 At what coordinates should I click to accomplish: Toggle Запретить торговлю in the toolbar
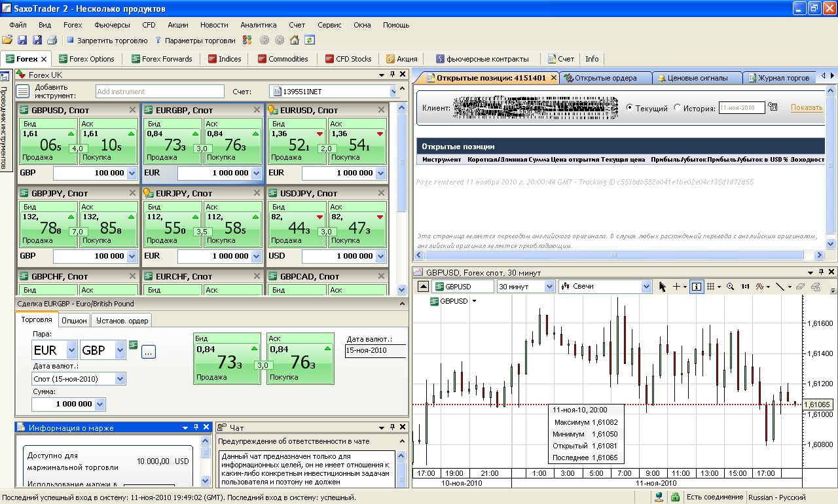(x=107, y=40)
